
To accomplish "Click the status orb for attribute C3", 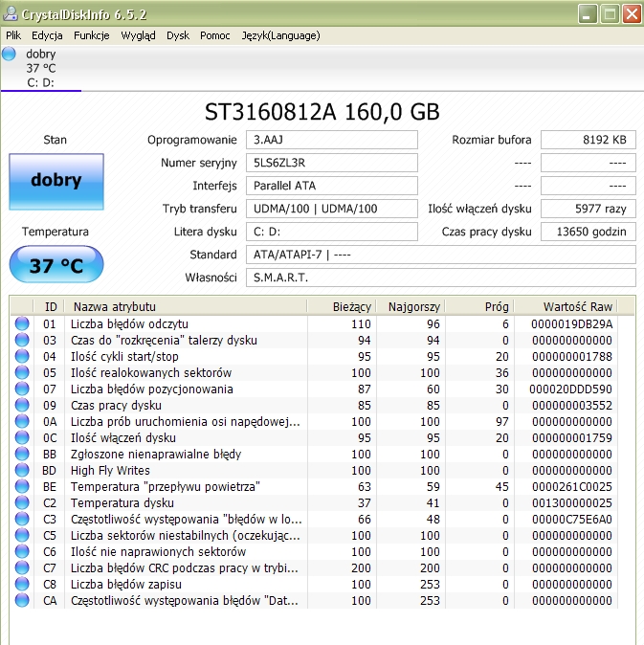I will [22, 519].
